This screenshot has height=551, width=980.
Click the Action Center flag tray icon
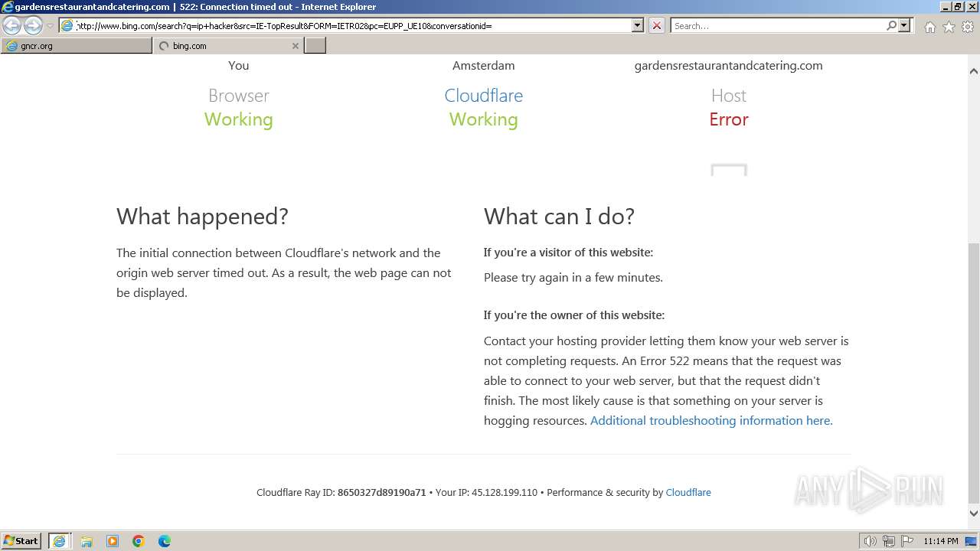pos(907,541)
